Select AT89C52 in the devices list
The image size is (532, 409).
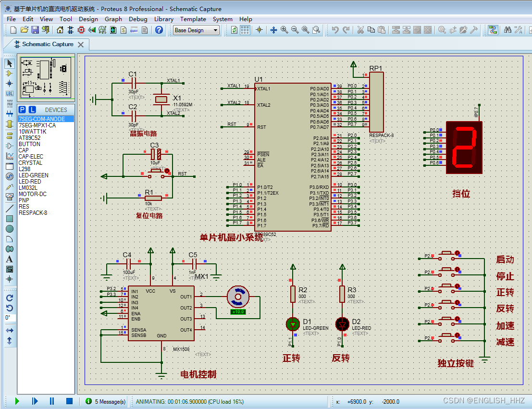29,138
